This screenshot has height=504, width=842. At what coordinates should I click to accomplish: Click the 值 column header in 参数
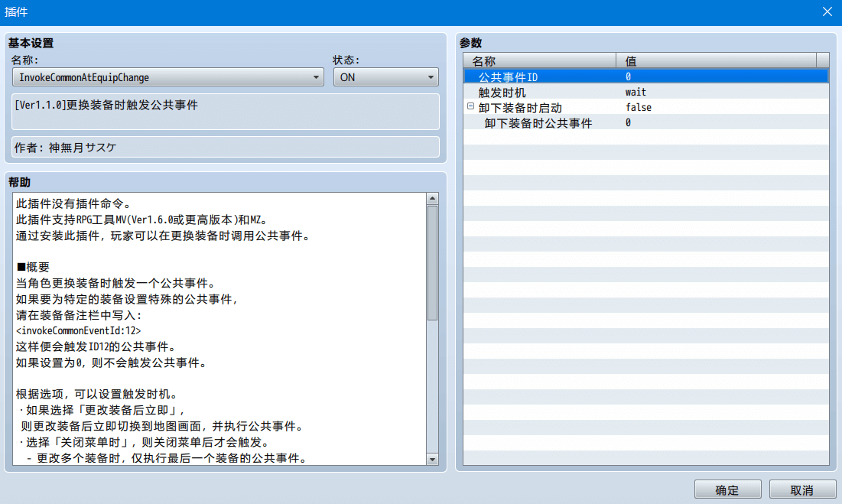[x=716, y=60]
